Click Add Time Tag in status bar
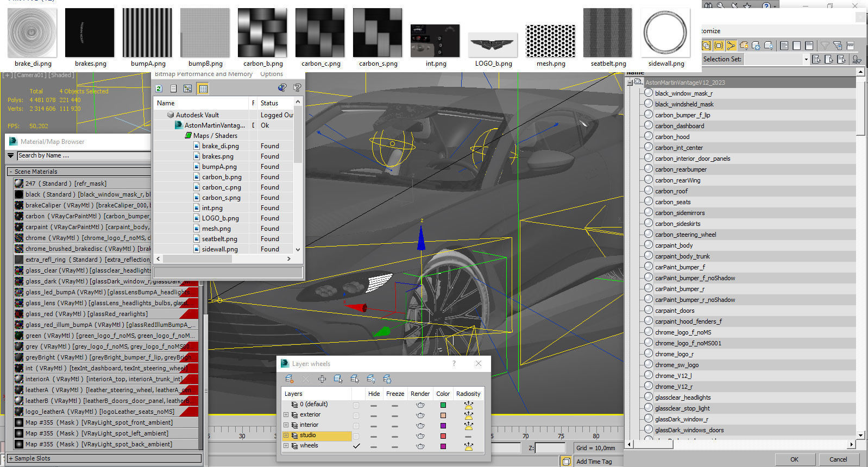Viewport: 868px width, 467px height. 594,462
